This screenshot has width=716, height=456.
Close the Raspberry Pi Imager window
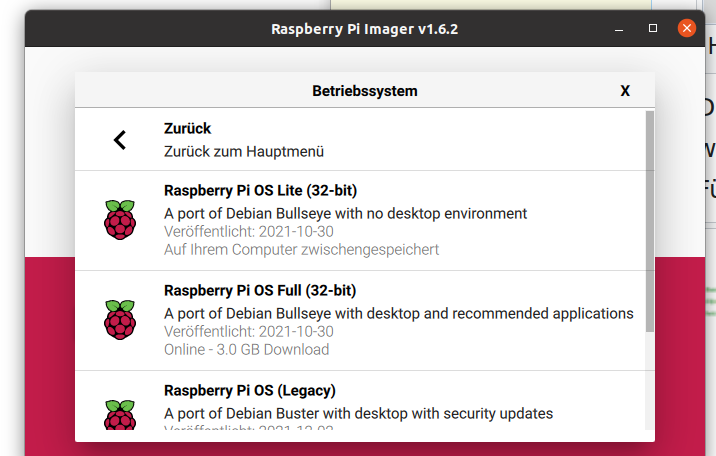point(686,28)
